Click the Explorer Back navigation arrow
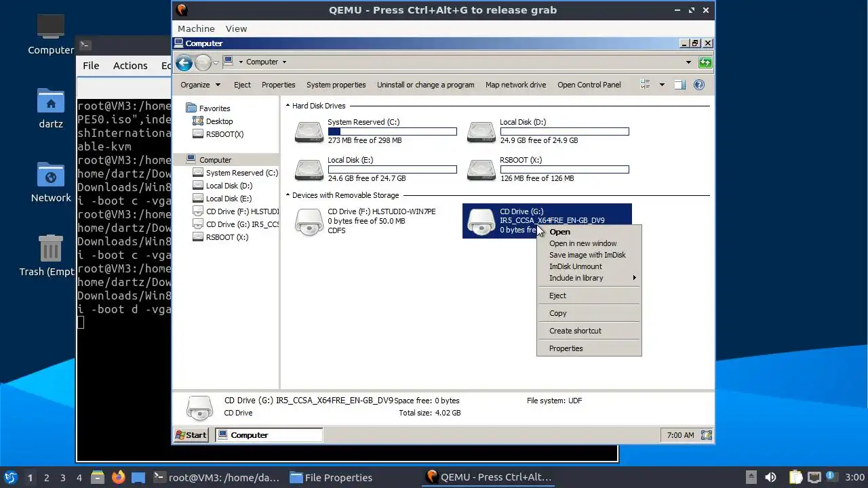This screenshot has width=868, height=488. pos(184,63)
